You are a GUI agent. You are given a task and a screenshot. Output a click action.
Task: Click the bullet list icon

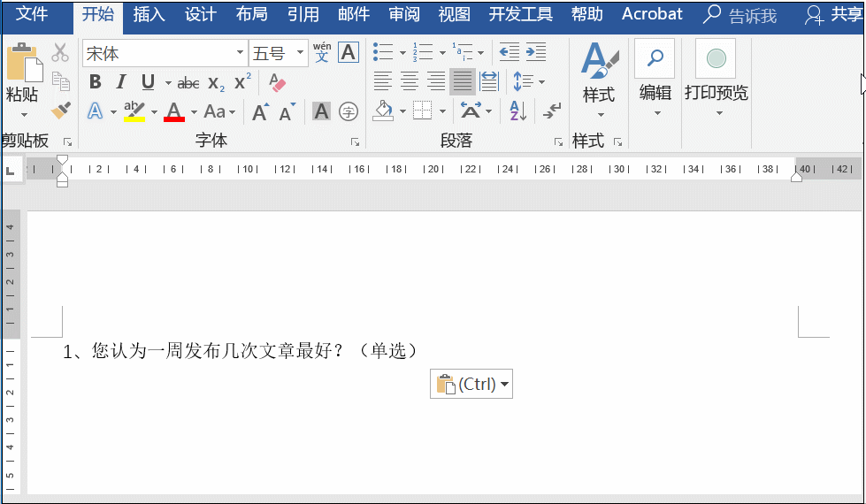383,52
